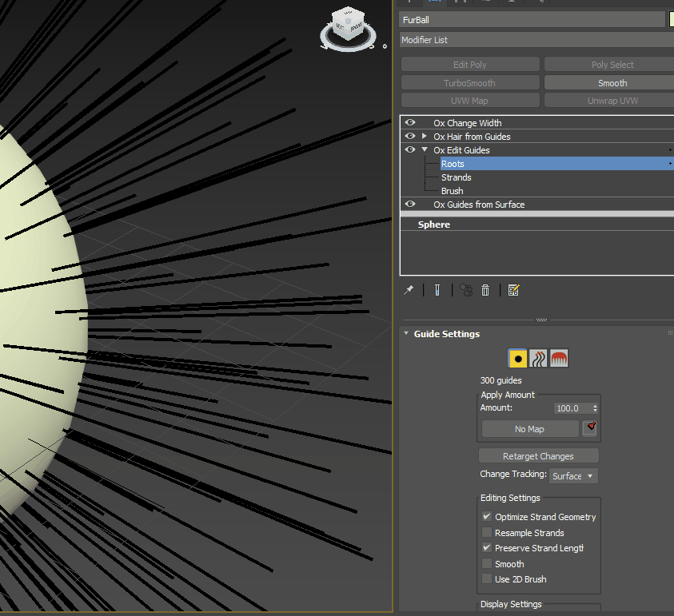Expand the Ox Hair from Guides modifier

[425, 137]
